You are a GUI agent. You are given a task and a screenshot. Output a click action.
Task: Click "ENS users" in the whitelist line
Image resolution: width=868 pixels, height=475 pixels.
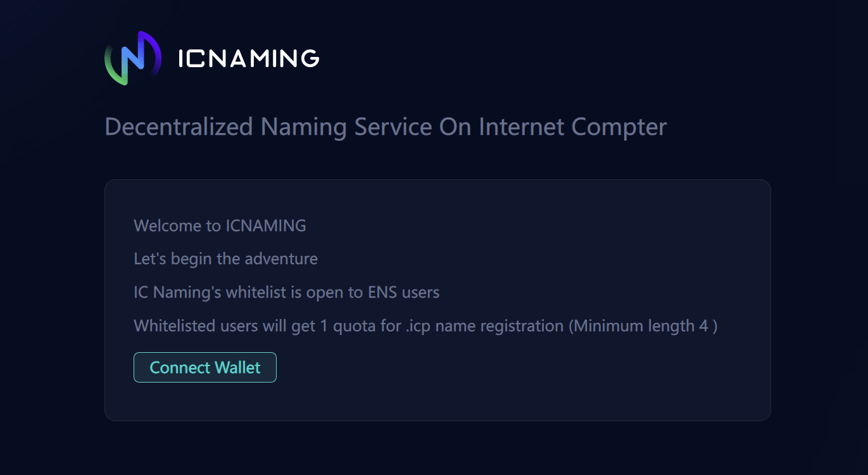click(403, 293)
